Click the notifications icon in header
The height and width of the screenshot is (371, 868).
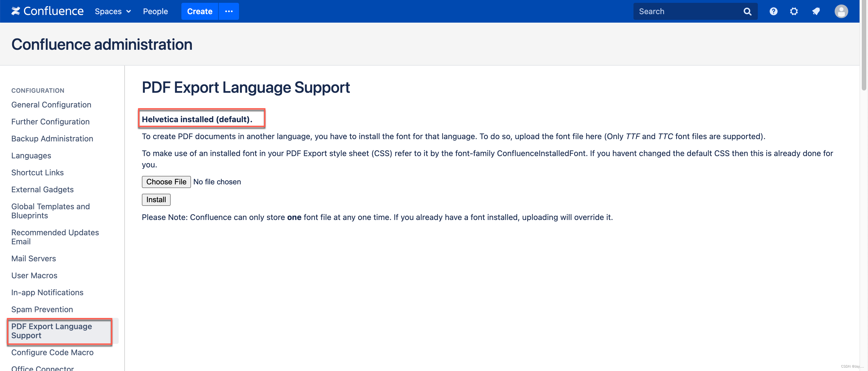pos(816,11)
